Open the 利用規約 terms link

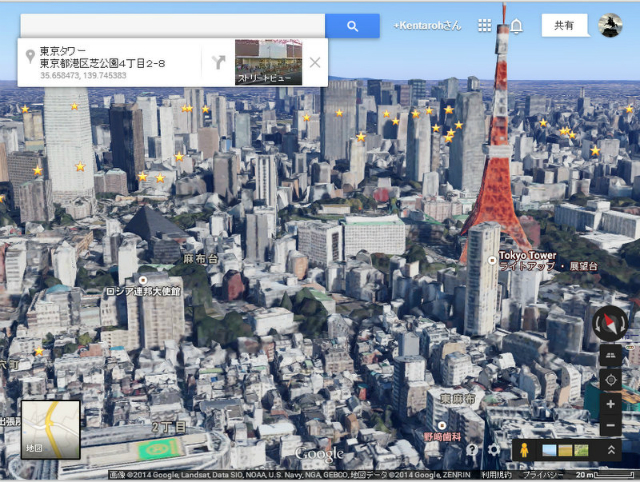[x=497, y=475]
